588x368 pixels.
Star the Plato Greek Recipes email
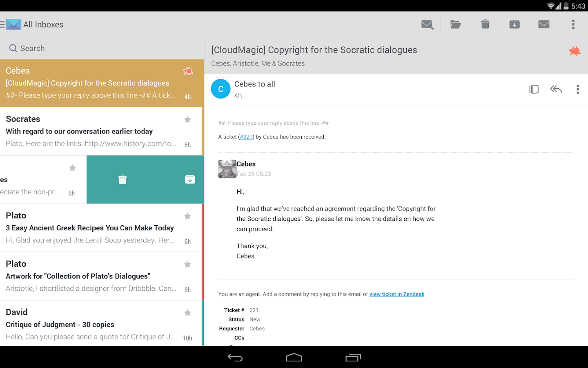[187, 216]
